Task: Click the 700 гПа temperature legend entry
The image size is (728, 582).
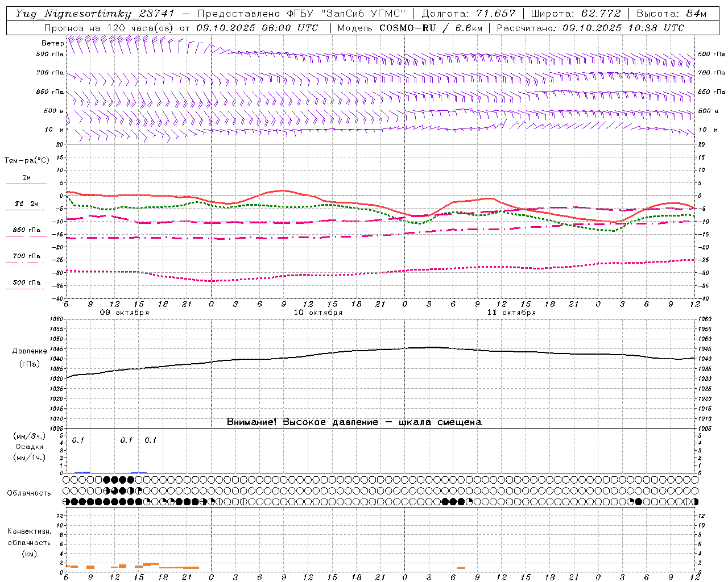Action: [27, 256]
